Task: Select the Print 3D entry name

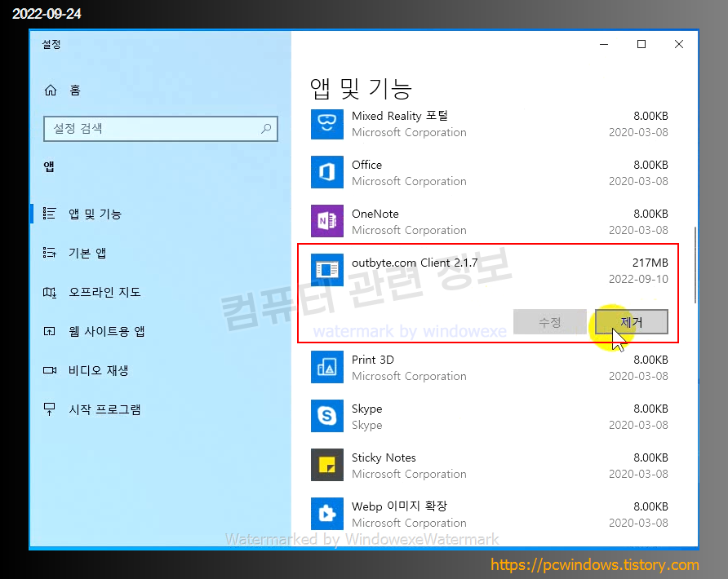Action: (373, 360)
